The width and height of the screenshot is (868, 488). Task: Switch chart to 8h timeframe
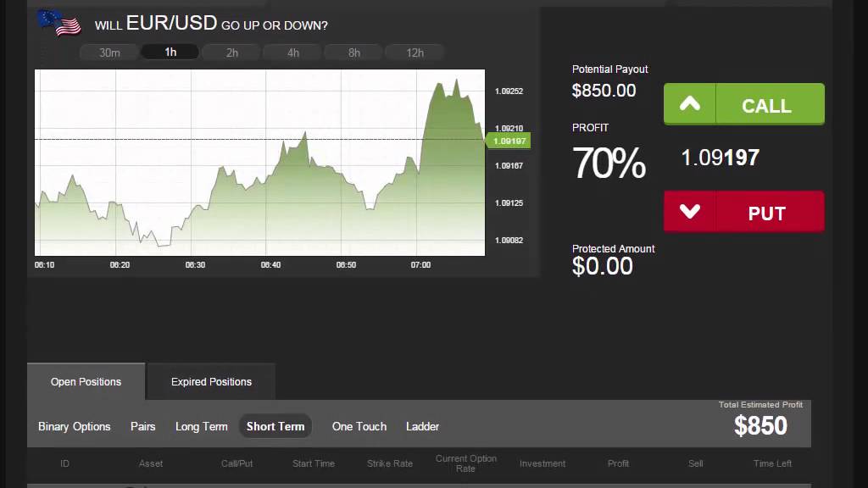(353, 53)
